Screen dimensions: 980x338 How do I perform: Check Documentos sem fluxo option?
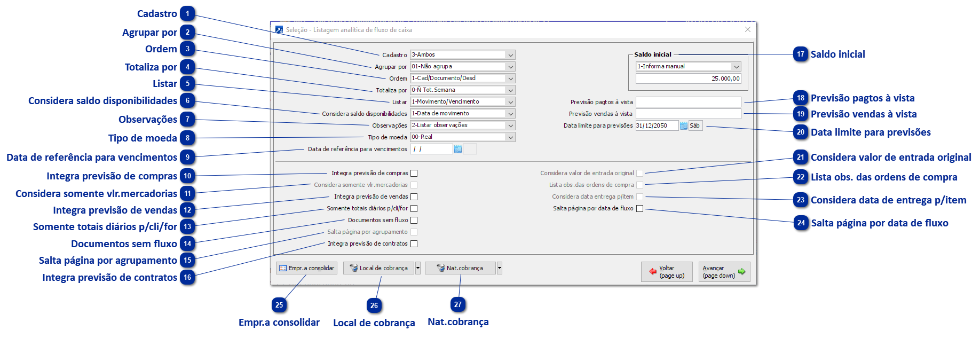(414, 220)
